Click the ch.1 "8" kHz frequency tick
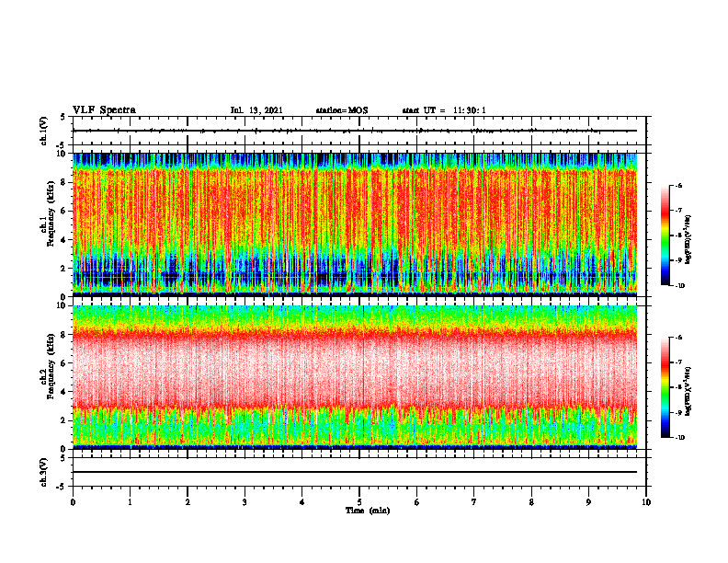 tap(64, 182)
